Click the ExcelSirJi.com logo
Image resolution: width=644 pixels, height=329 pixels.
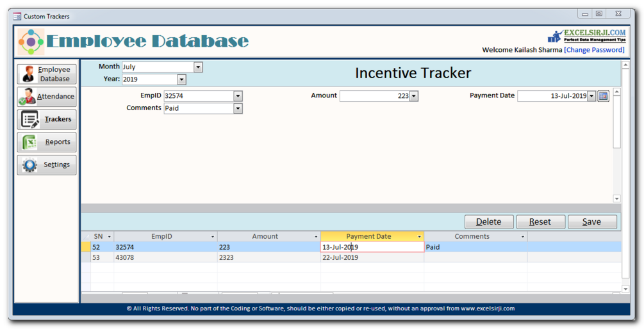[586, 36]
